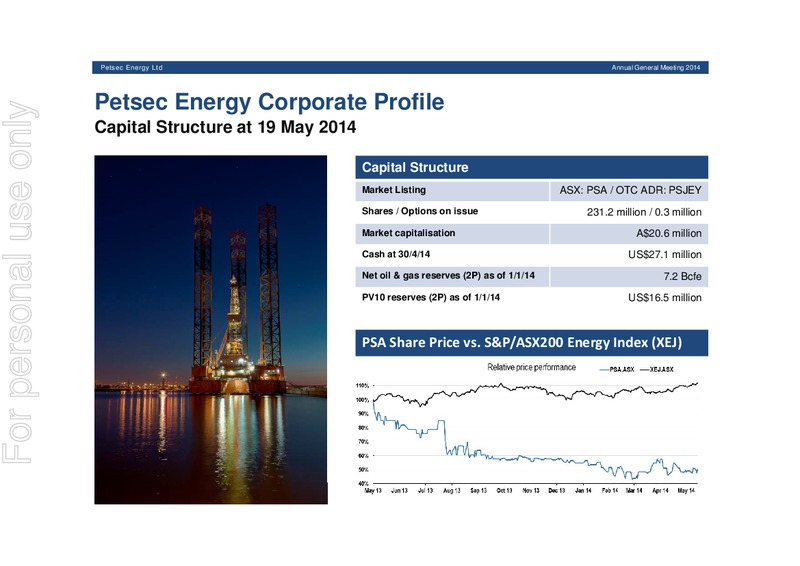Click the 'PSA.ASX' legend entry
Screen dimensions: 800x566
[617, 370]
